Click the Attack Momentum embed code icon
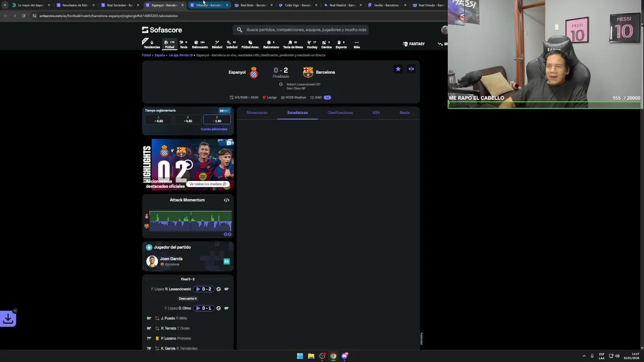Viewport: 644px width, 362px height. 226,200
